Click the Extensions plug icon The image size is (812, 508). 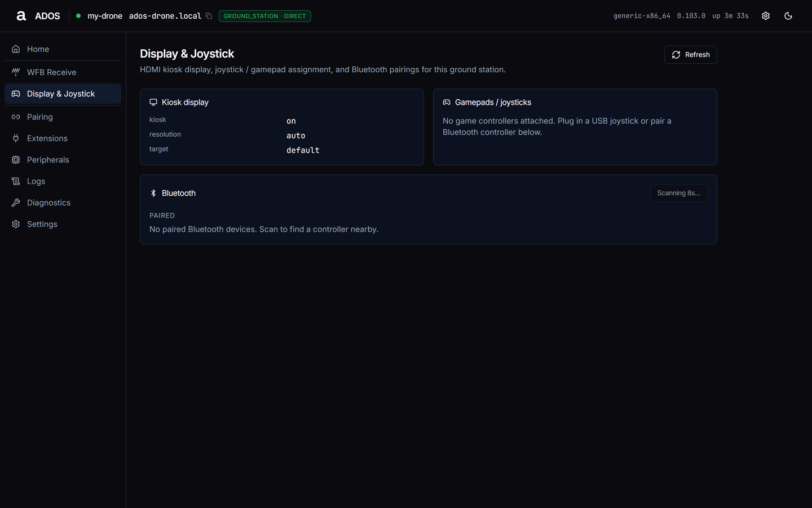pyautogui.click(x=16, y=138)
